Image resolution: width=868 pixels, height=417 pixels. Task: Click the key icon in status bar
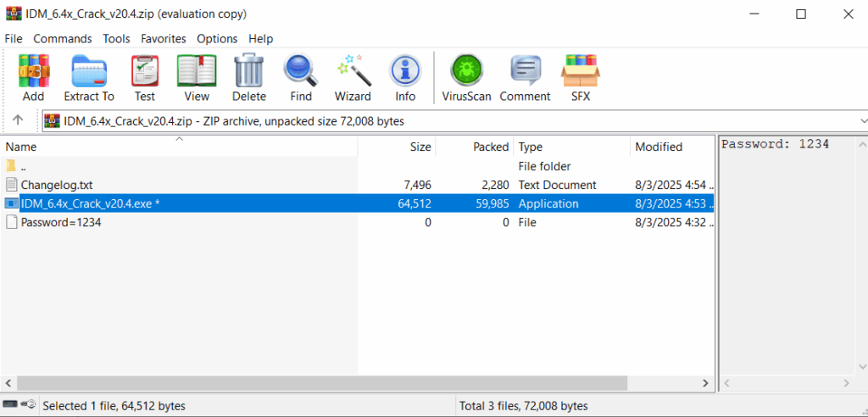(29, 405)
